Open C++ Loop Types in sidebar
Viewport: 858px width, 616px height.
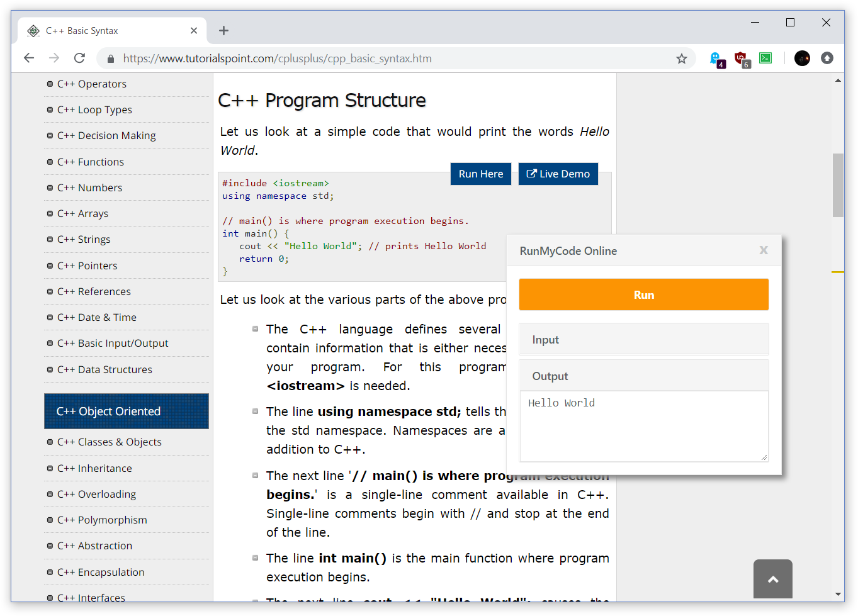pos(94,109)
